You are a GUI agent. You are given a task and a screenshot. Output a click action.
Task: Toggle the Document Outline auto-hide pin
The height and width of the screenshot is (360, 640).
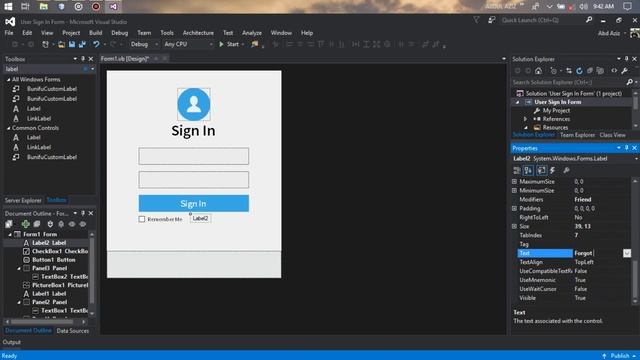click(x=83, y=213)
